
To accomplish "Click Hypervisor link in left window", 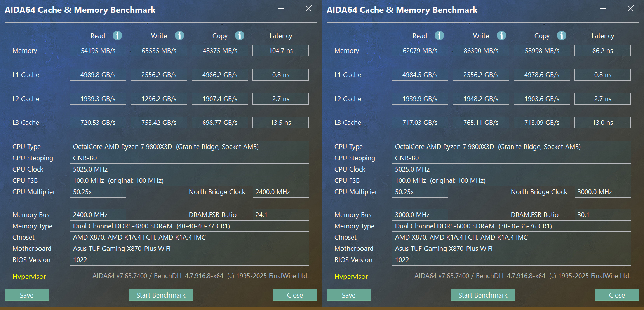I will [x=29, y=277].
